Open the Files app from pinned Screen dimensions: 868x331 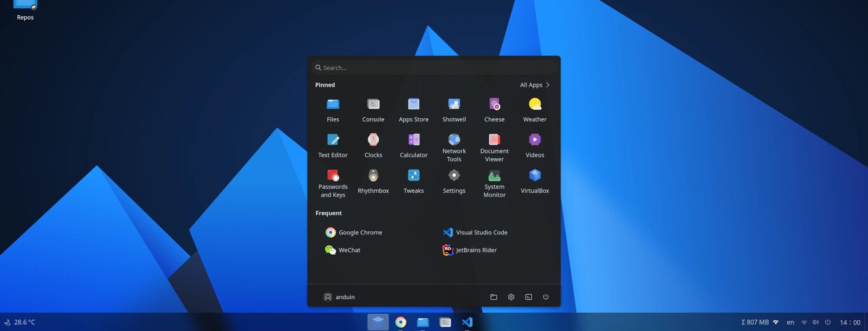coord(332,109)
